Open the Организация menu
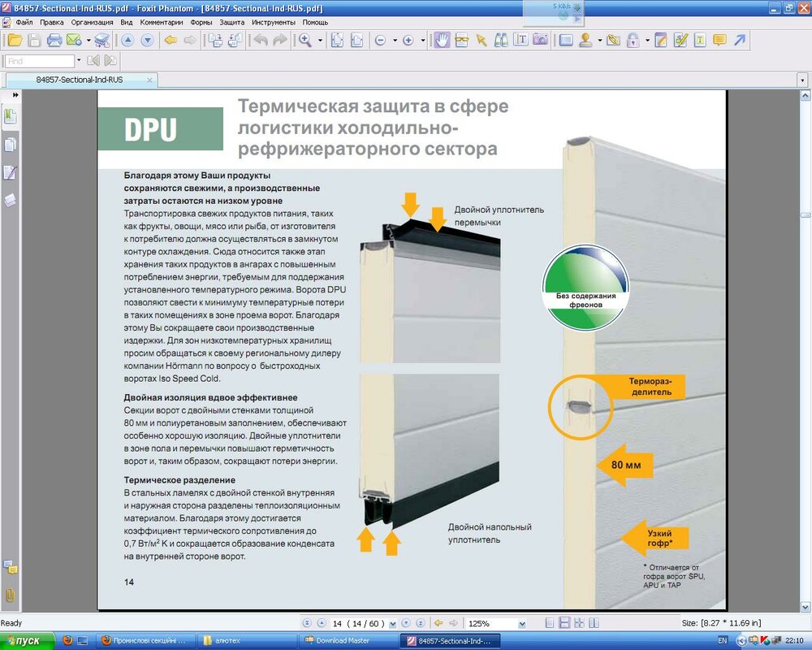The height and width of the screenshot is (650, 812). pyautogui.click(x=93, y=22)
